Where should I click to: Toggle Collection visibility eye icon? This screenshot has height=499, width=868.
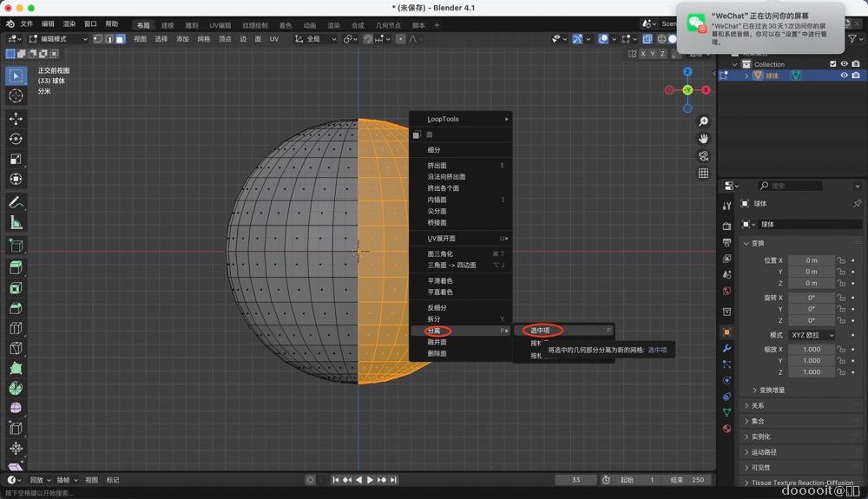pos(844,64)
